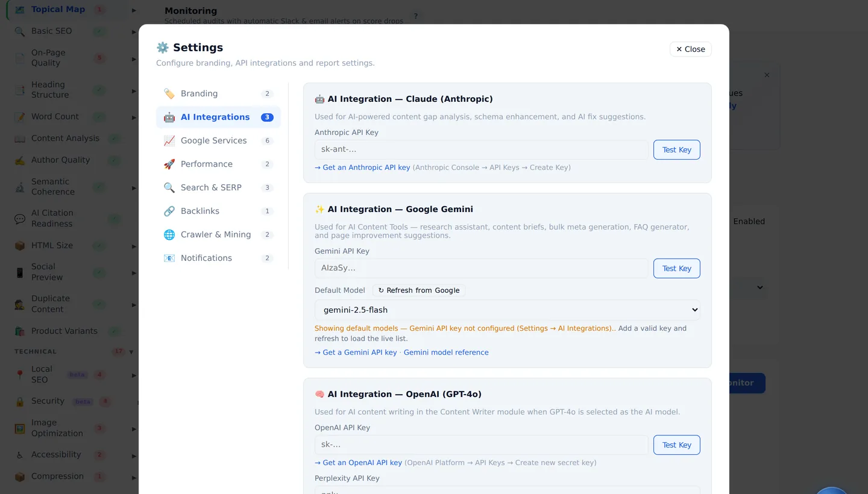Image resolution: width=868 pixels, height=494 pixels.
Task: Click the AI Integrations robot icon
Action: pos(169,117)
